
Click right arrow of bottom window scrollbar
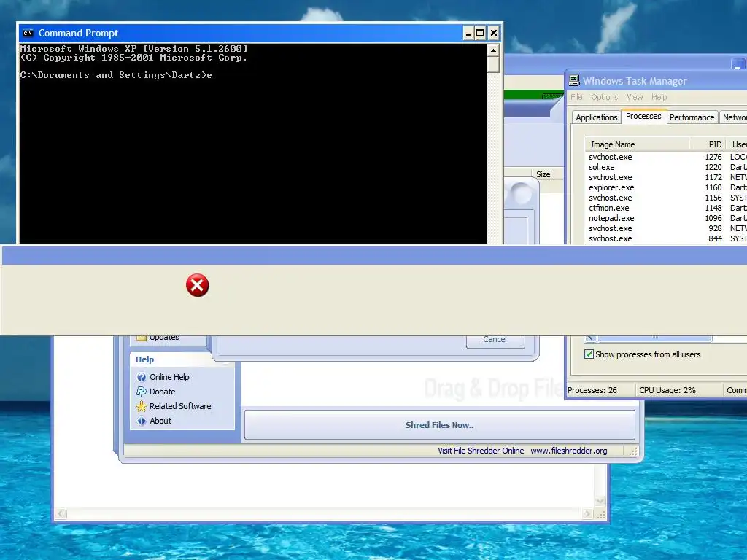click(587, 514)
